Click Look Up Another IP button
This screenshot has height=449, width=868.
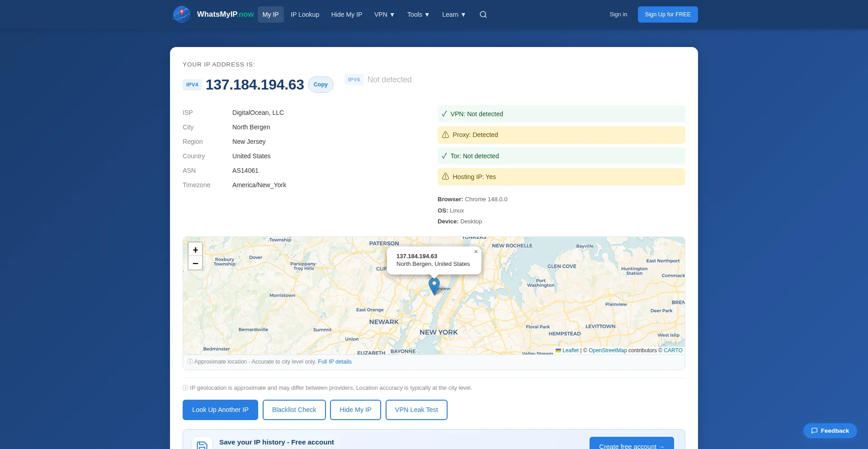[220, 410]
